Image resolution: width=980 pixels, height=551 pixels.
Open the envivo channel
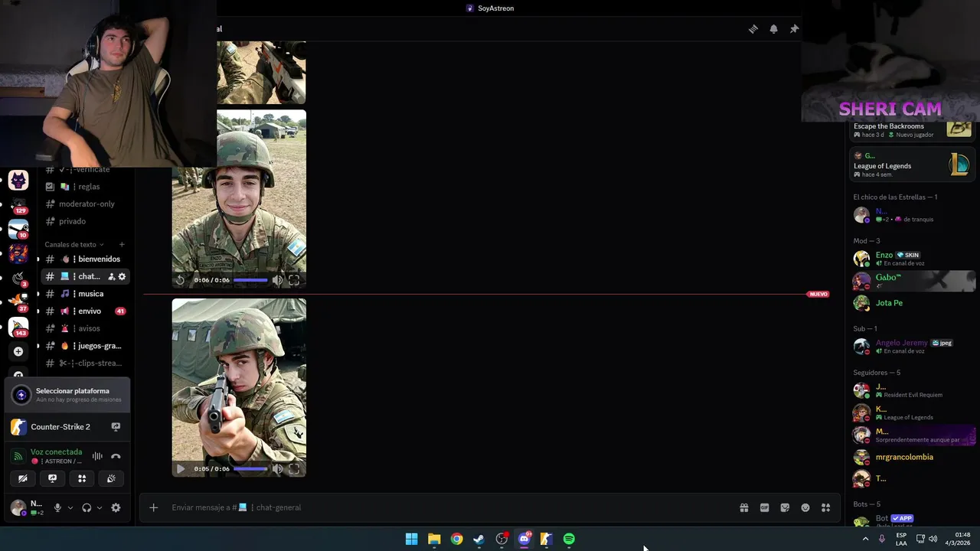pos(84,311)
